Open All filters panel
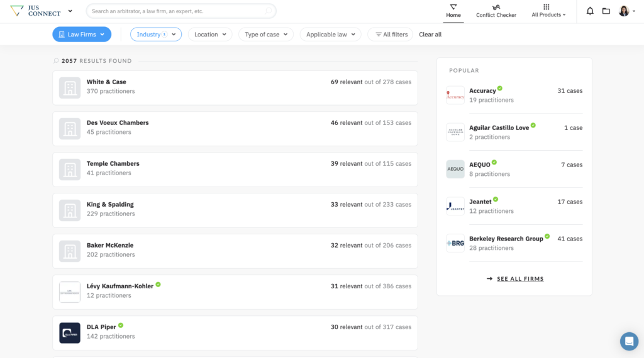This screenshot has height=358, width=644. pos(390,35)
